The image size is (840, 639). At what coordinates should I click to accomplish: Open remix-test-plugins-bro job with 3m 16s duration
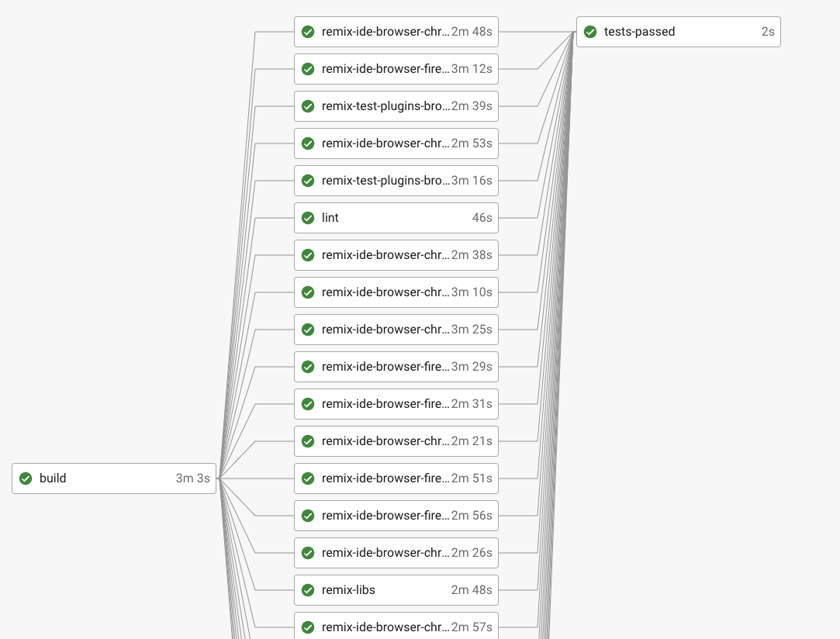click(x=396, y=181)
